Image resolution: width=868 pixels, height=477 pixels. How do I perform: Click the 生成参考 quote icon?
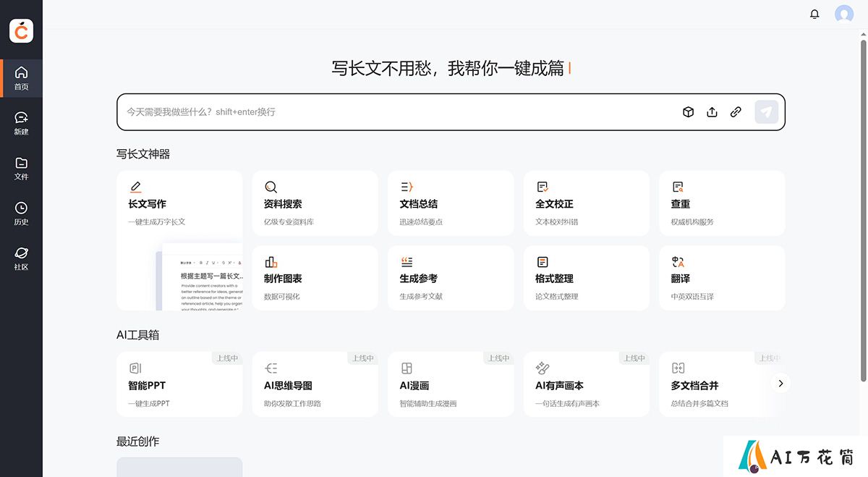click(407, 261)
